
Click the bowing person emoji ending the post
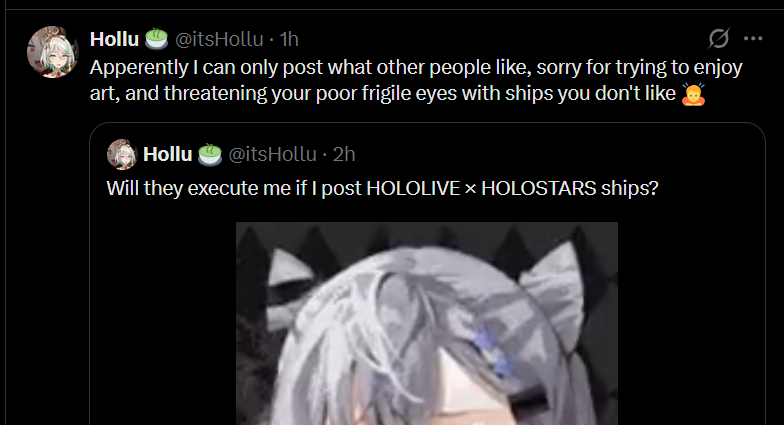point(694,94)
